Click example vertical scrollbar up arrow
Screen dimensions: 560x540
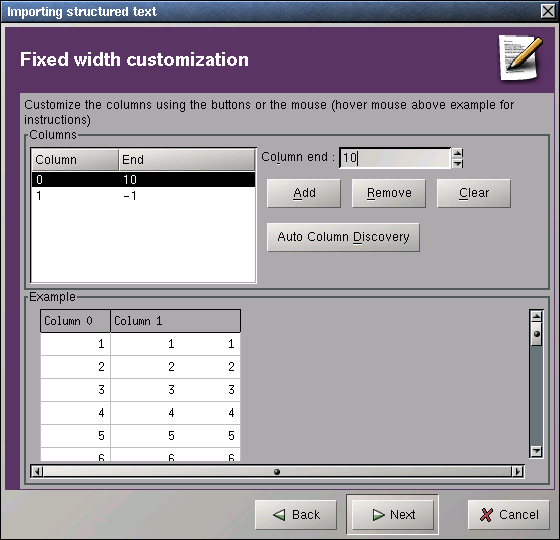tap(536, 316)
